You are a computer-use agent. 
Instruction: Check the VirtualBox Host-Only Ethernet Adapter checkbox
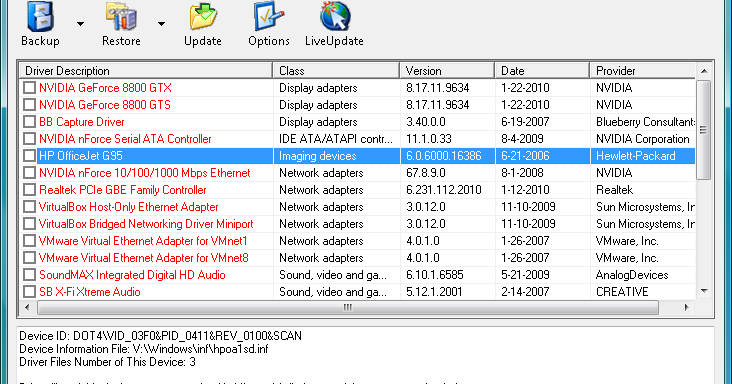(29, 207)
